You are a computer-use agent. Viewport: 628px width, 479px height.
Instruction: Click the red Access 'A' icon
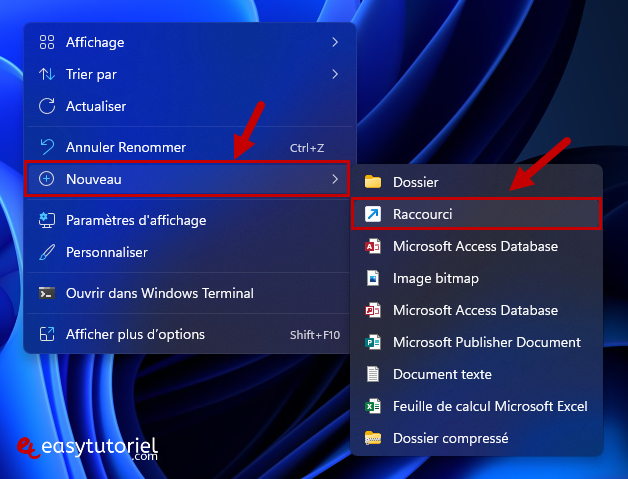point(373,246)
